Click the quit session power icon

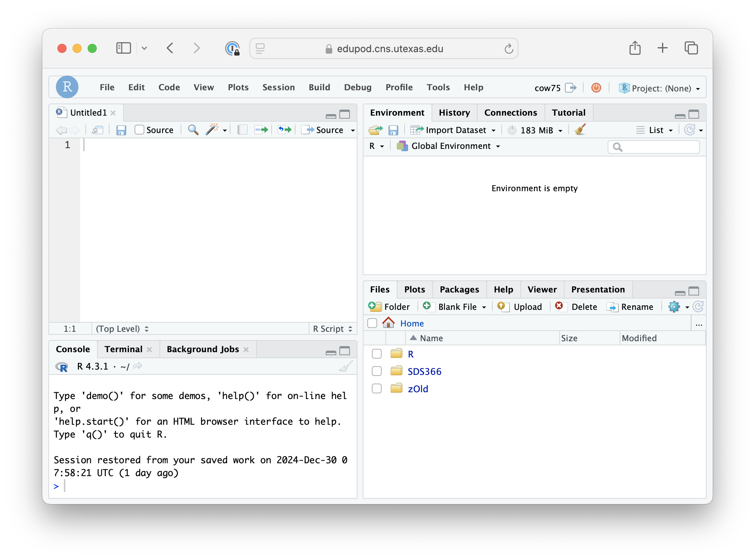pos(596,88)
